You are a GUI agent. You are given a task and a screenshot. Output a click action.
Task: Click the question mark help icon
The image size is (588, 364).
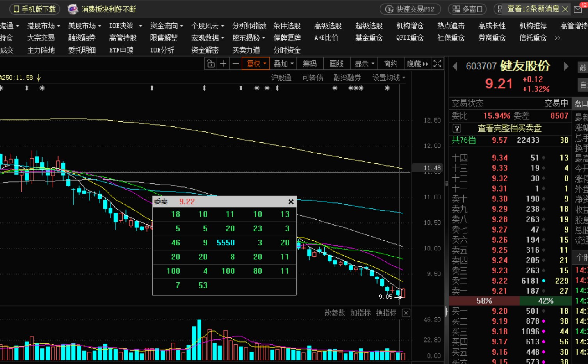point(457,128)
